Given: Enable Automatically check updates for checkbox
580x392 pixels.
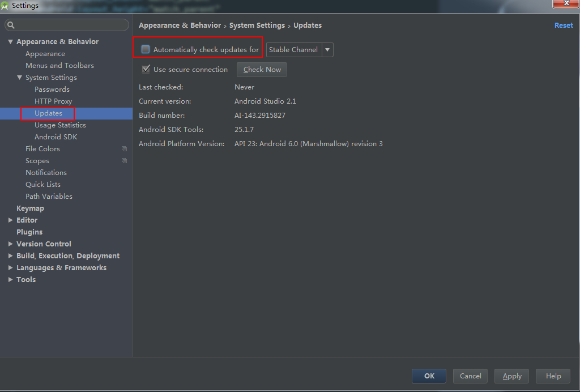Looking at the screenshot, I should tap(146, 49).
